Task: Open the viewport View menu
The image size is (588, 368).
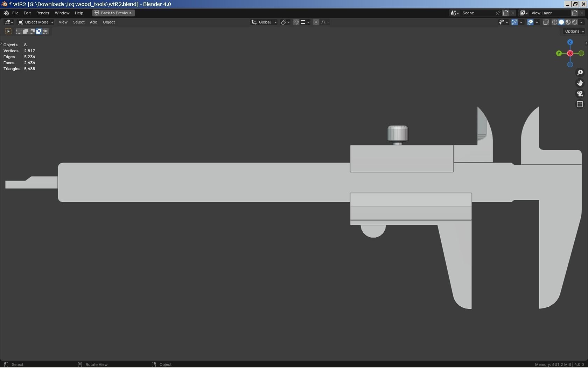Action: 63,22
